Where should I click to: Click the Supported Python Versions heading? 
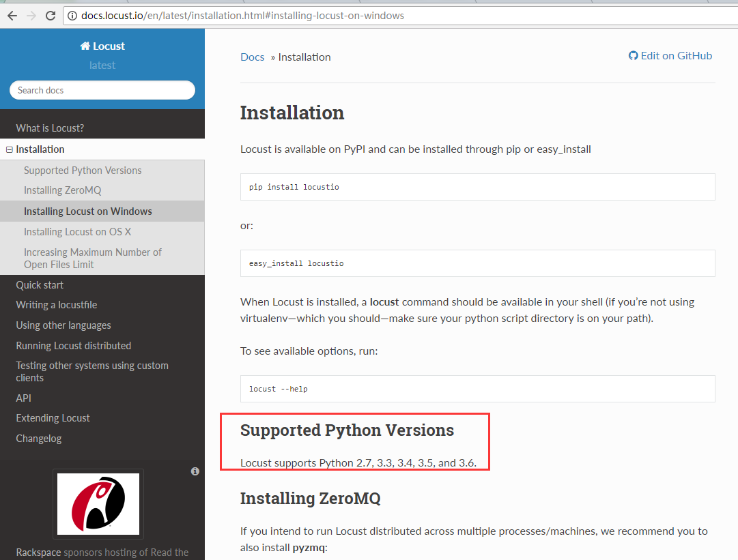click(x=347, y=430)
